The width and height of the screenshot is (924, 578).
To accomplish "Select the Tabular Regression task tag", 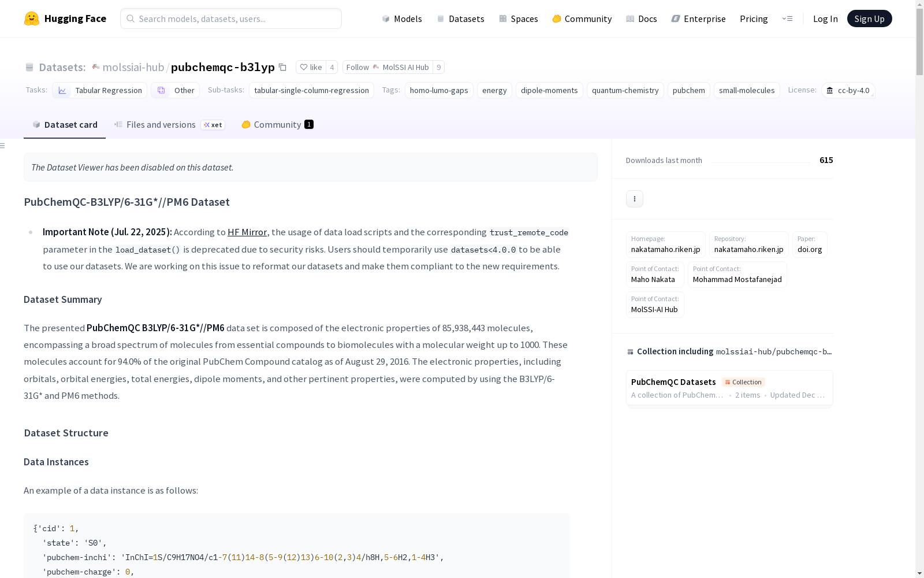I will pos(100,90).
